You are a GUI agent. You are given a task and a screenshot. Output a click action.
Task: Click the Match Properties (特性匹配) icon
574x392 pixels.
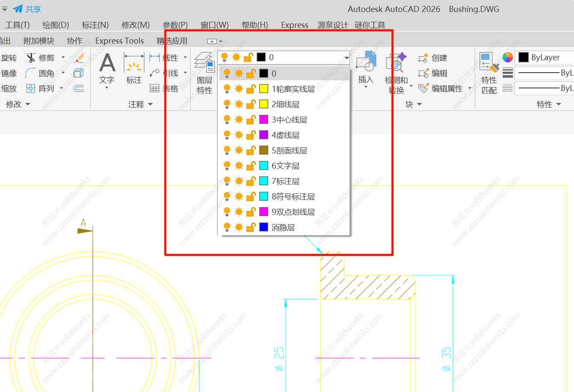pos(489,63)
